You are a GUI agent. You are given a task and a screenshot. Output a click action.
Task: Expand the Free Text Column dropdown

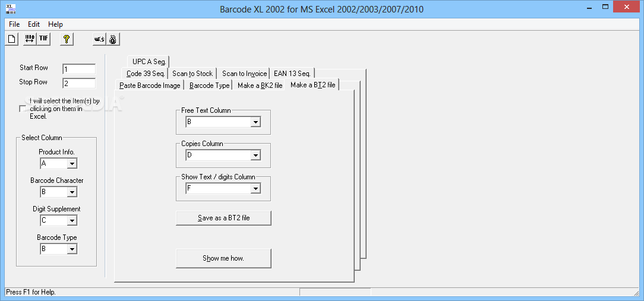pyautogui.click(x=256, y=122)
